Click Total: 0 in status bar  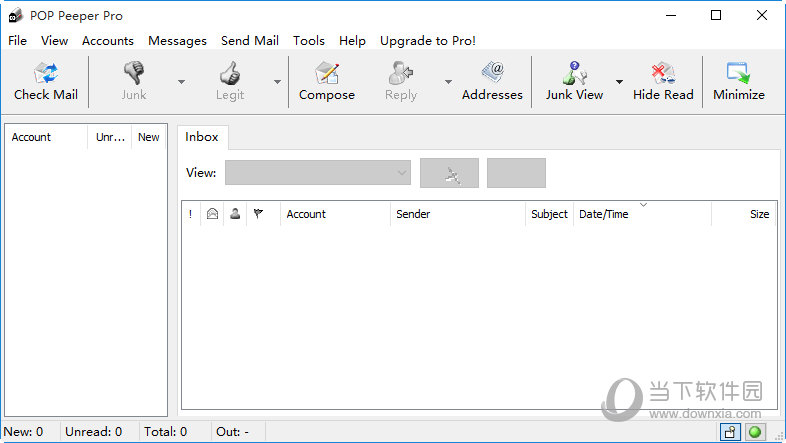(165, 431)
